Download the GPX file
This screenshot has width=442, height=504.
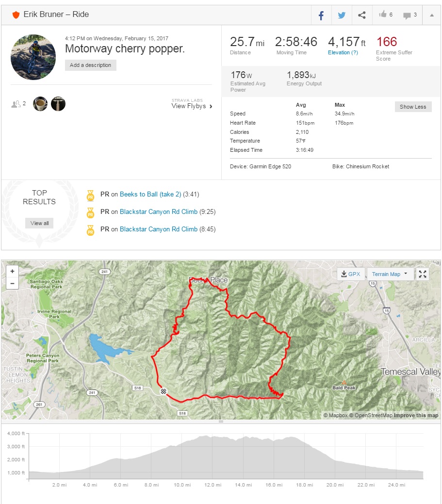click(351, 274)
